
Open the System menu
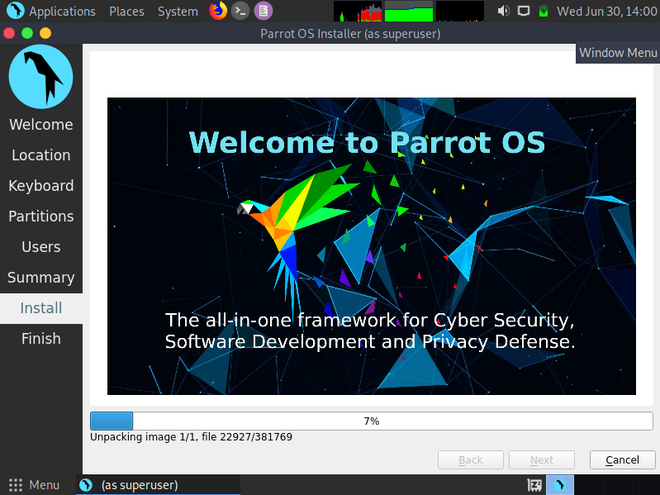[178, 11]
